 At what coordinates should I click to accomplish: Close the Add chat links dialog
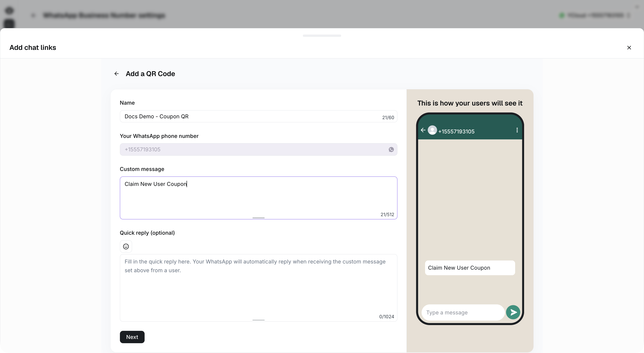[x=629, y=48]
